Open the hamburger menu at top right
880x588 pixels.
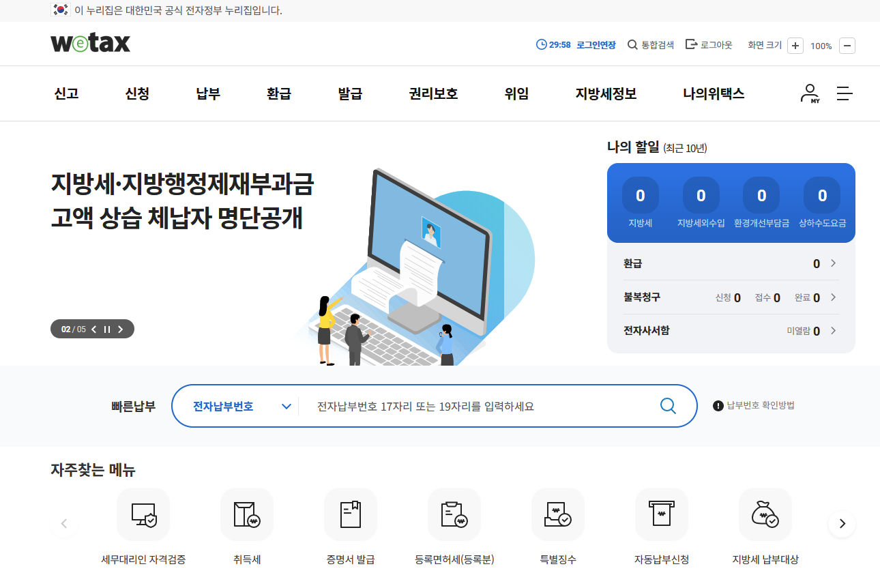tap(845, 93)
